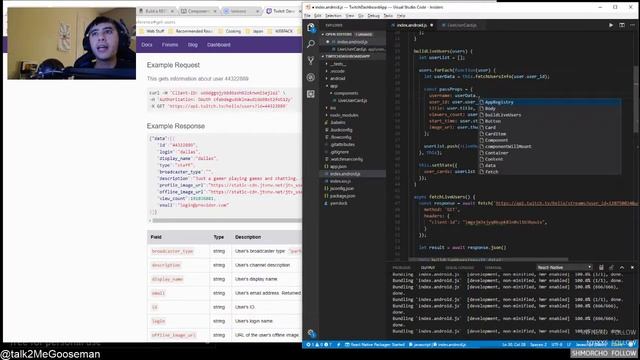Open the React Native output channel dropdown

pyautogui.click(x=564, y=267)
